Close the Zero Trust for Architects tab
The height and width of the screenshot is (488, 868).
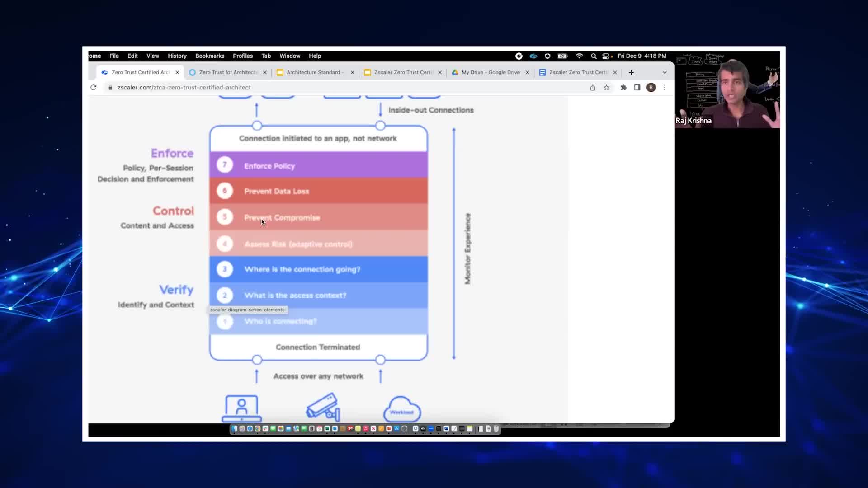pos(265,72)
